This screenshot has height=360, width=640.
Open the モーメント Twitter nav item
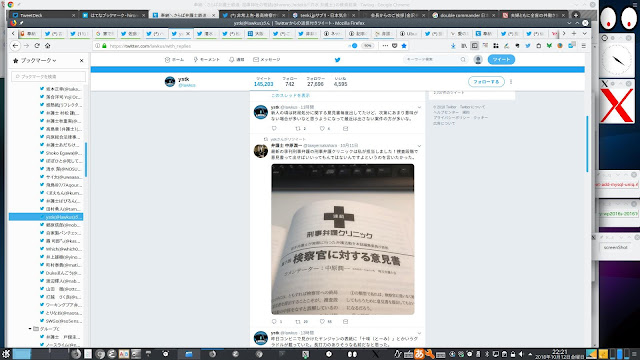pos(207,60)
